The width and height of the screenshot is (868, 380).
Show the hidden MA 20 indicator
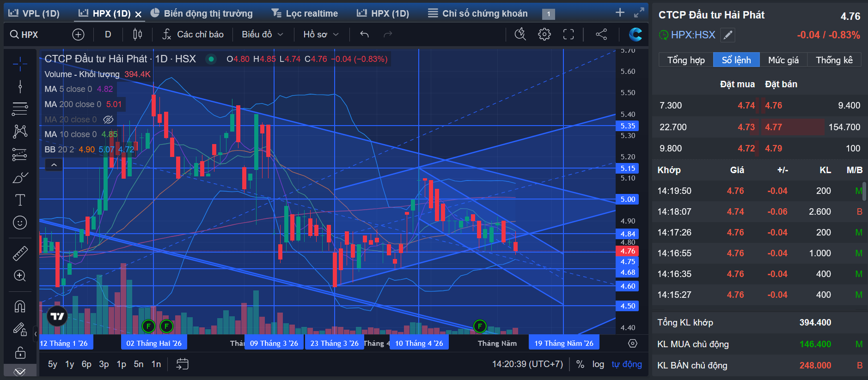coord(108,120)
